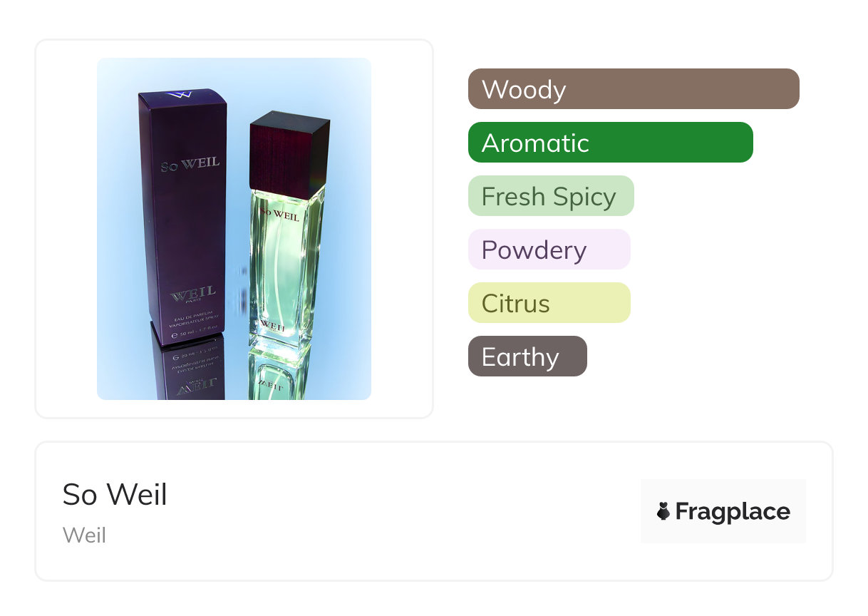Image resolution: width=868 pixels, height=616 pixels.
Task: Click the WEIL text at bottle base
Action: [x=271, y=325]
